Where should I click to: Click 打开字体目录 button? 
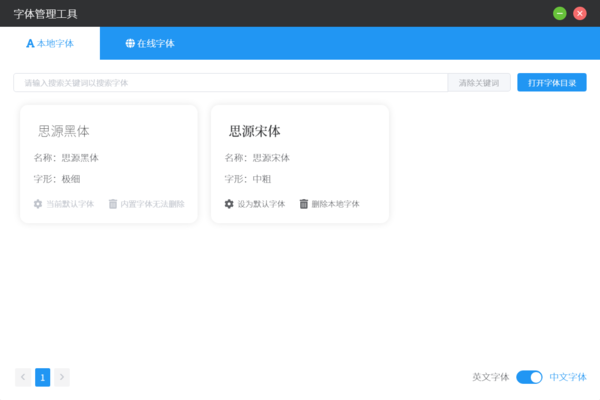(551, 83)
